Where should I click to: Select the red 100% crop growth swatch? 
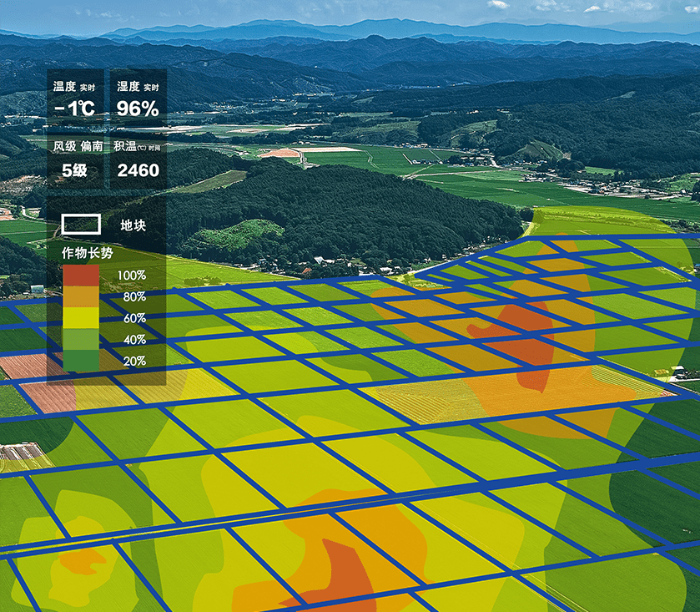[81, 275]
